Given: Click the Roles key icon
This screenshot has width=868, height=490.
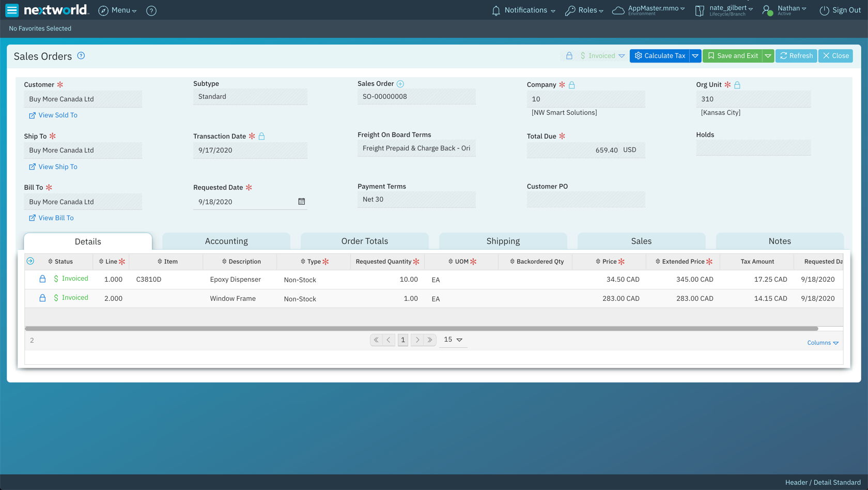Looking at the screenshot, I should 570,10.
